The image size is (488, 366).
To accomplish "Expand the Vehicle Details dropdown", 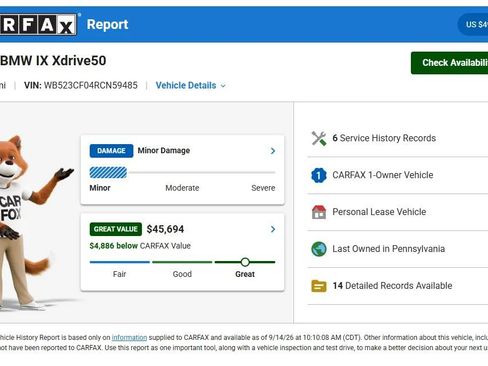I will [191, 86].
